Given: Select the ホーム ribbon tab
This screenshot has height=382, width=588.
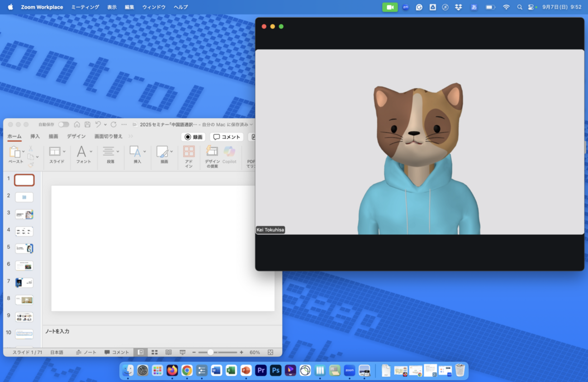Looking at the screenshot, I should tap(14, 136).
